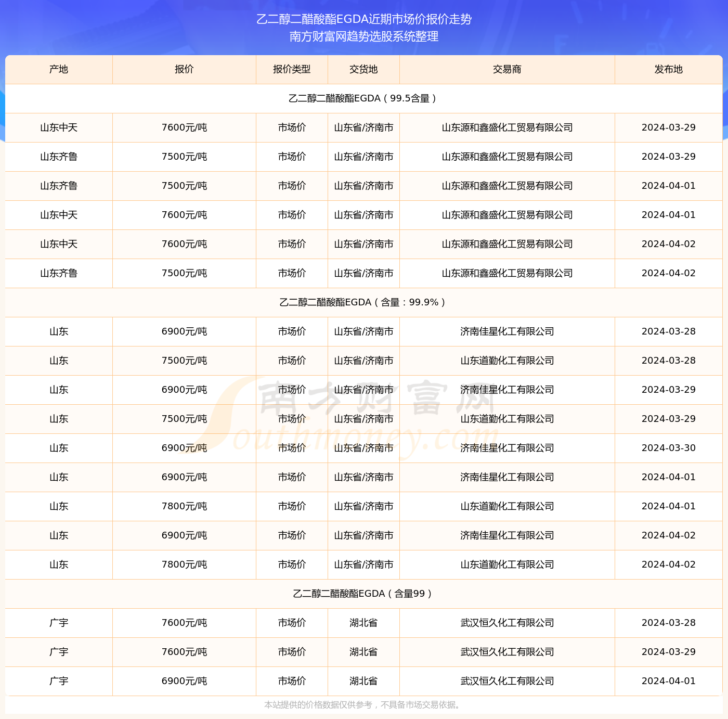Select the section heading EGDA(99.5含量)
Image resolution: width=728 pixels, height=719 pixels.
click(x=364, y=98)
